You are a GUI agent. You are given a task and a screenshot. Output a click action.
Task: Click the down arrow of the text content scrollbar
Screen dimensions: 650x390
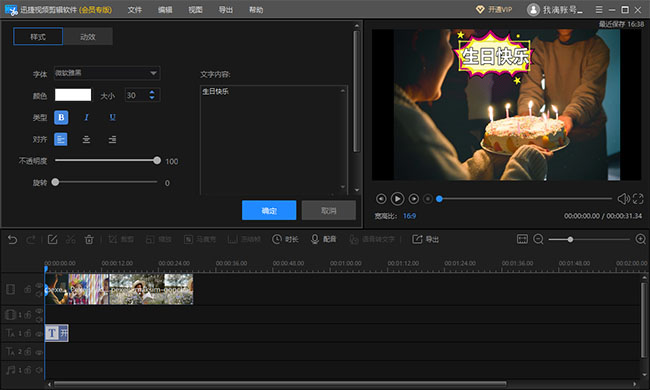coord(343,187)
